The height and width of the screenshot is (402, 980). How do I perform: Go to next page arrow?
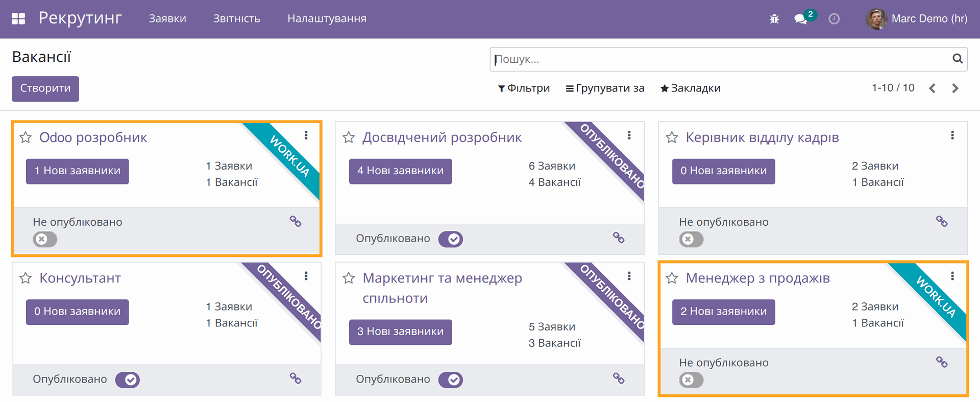955,88
